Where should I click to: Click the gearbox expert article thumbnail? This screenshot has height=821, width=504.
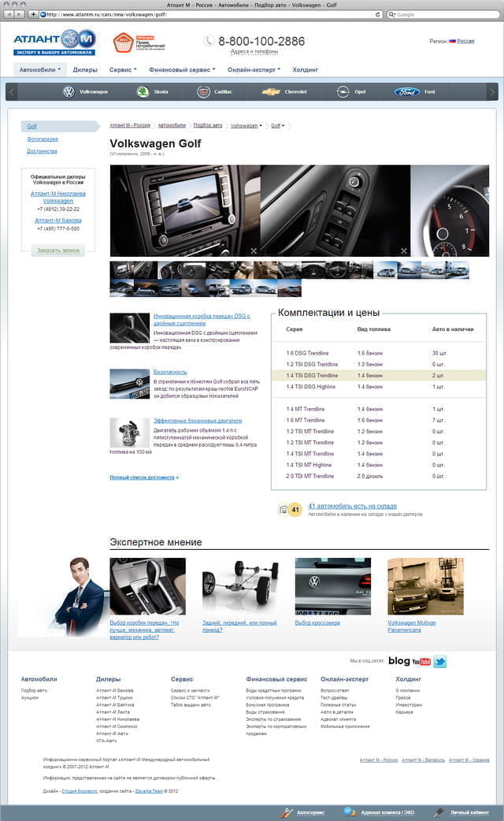[x=147, y=586]
